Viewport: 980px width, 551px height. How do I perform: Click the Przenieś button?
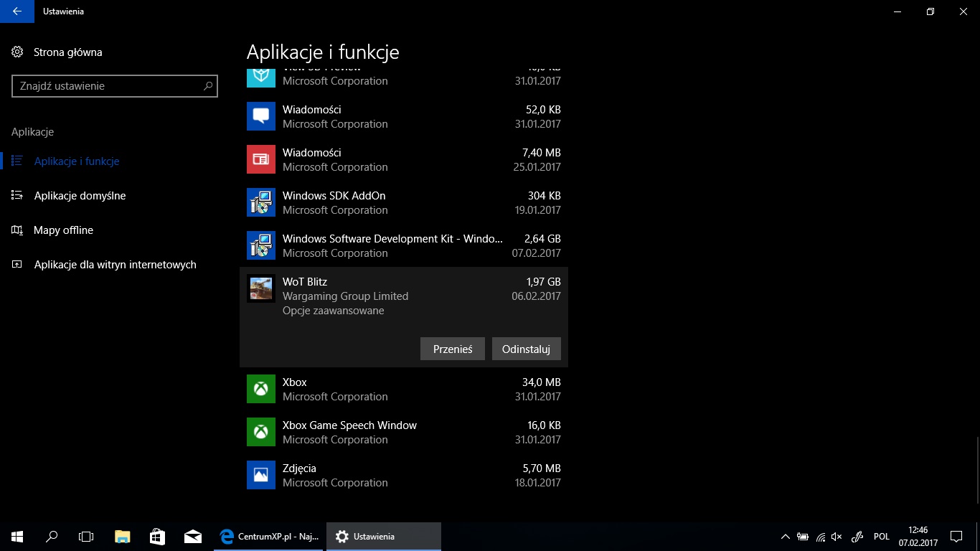click(x=453, y=349)
